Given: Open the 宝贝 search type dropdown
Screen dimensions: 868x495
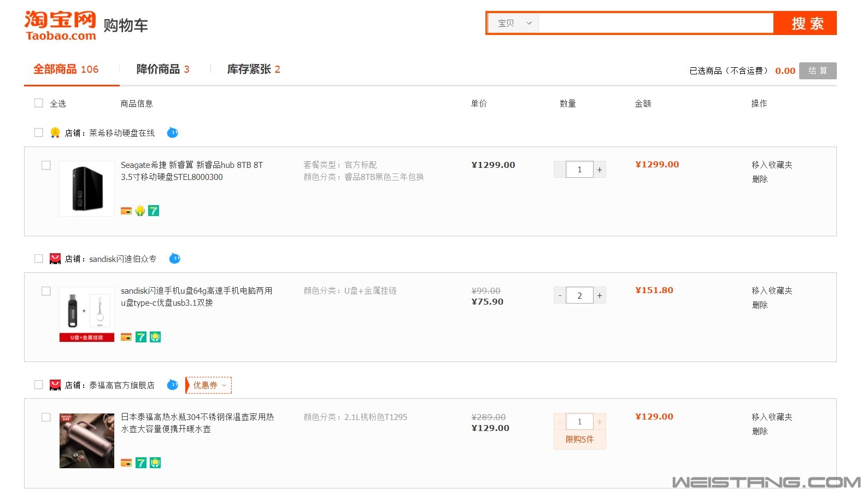Looking at the screenshot, I should [513, 23].
